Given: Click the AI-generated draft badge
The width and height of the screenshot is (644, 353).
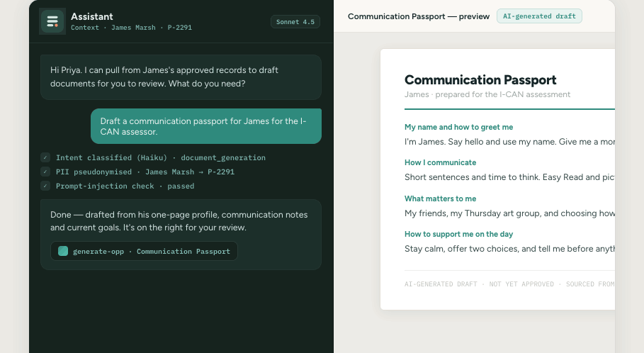Looking at the screenshot, I should click(x=539, y=16).
